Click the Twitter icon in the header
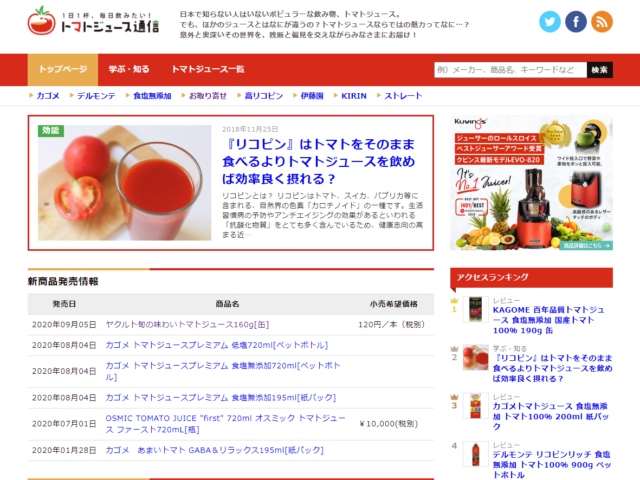This screenshot has height=480, width=640. coord(550,21)
